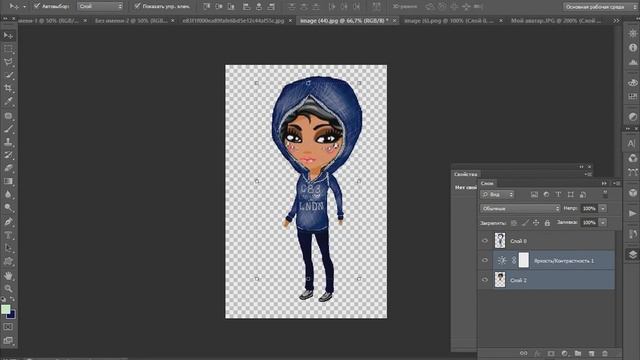Open blend mode dropdown Обычные

[520, 209]
